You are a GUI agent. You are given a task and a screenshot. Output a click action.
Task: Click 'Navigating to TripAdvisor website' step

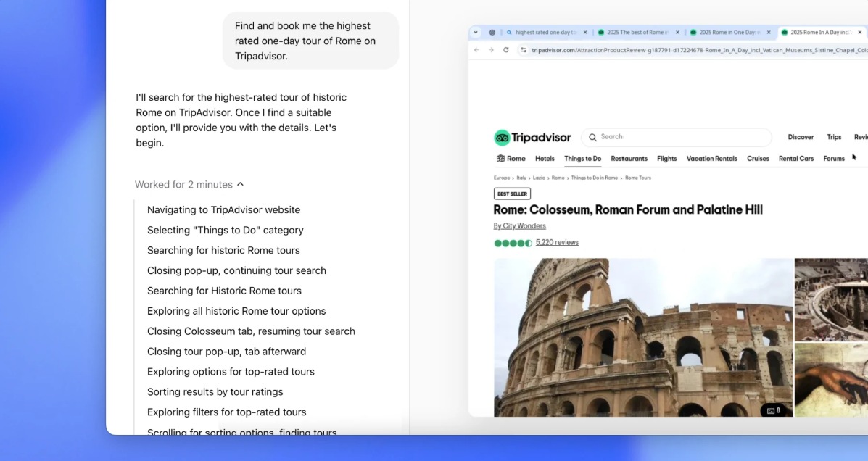click(x=223, y=209)
